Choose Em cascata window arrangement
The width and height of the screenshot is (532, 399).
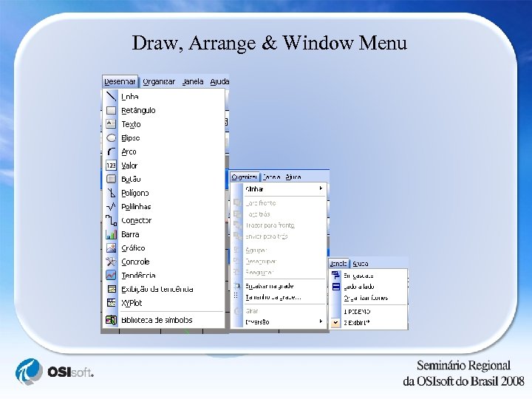coord(369,276)
